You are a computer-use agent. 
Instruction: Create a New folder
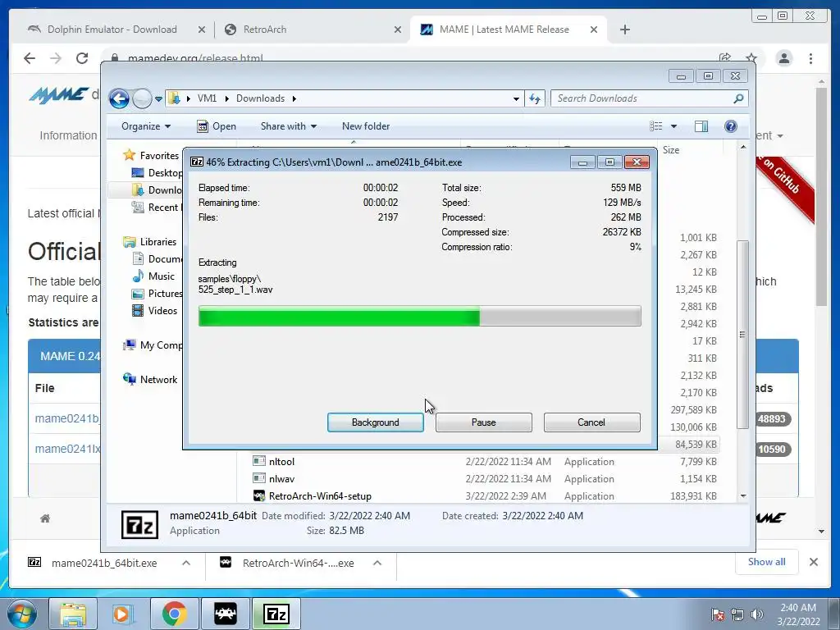point(366,126)
